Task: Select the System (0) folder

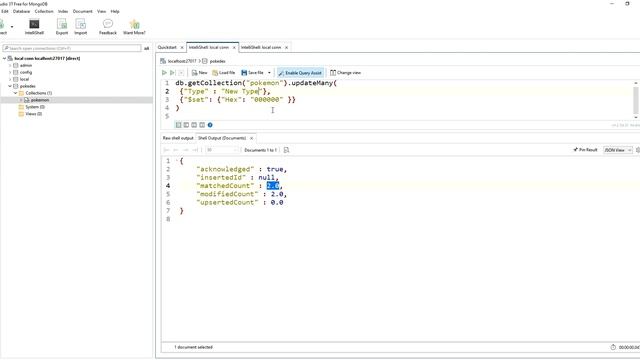Action: (35, 107)
